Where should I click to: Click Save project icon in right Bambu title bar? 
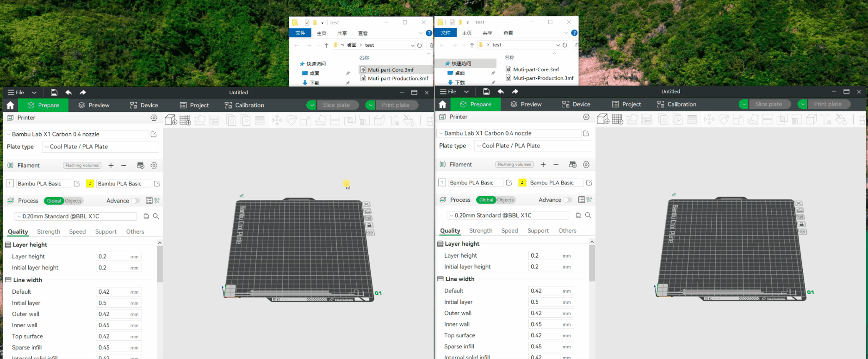coord(486,92)
